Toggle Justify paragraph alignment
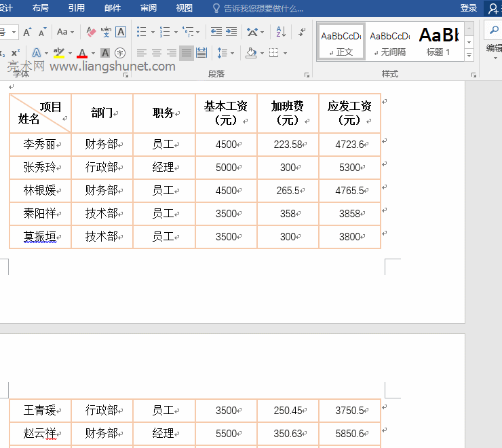 tap(186, 53)
